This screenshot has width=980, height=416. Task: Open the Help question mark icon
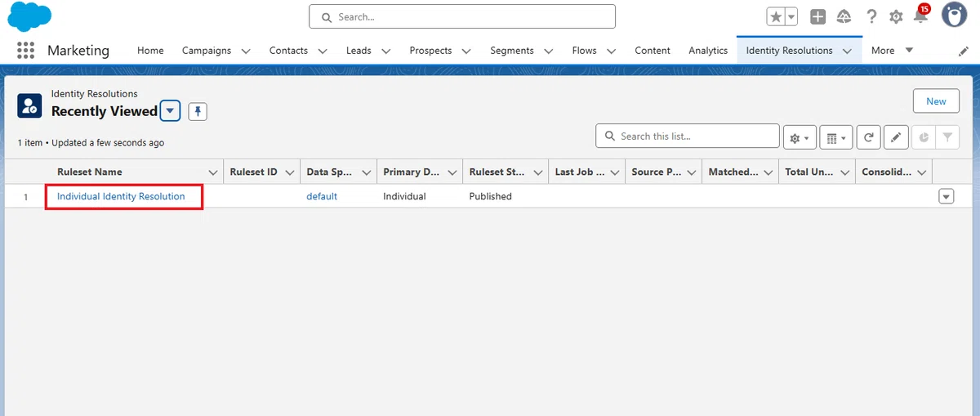(871, 16)
